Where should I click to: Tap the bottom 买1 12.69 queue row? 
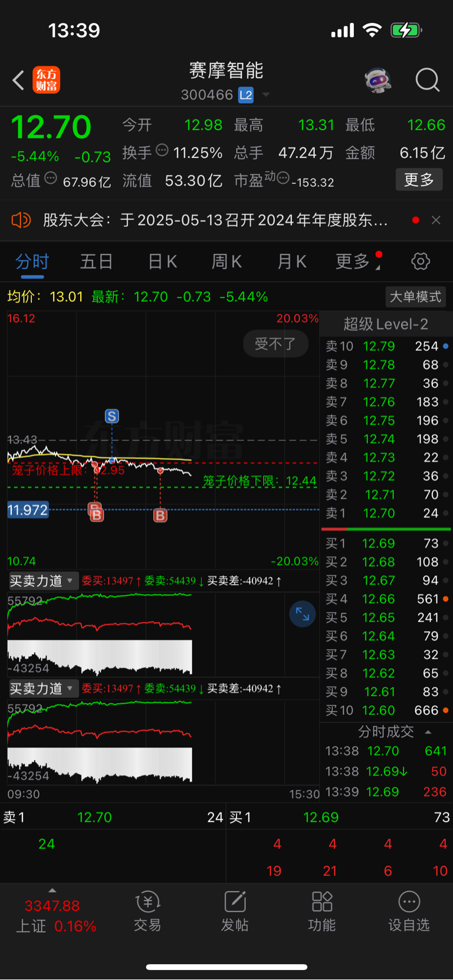click(x=340, y=817)
